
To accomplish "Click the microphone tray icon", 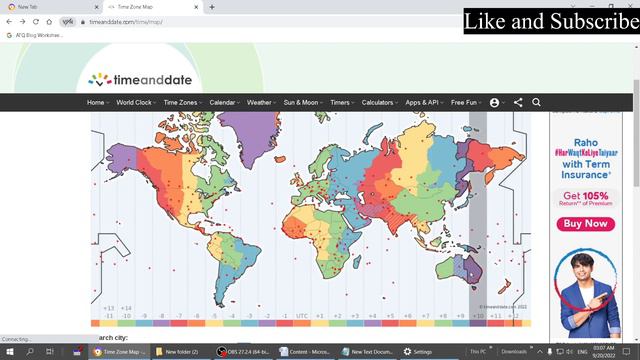I will (550, 351).
